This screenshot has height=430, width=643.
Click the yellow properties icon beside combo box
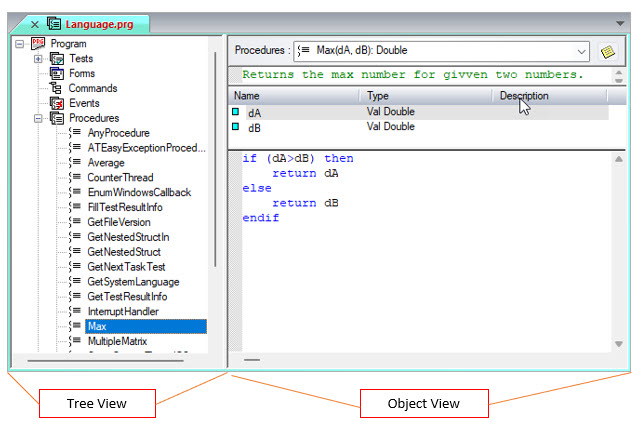point(607,51)
